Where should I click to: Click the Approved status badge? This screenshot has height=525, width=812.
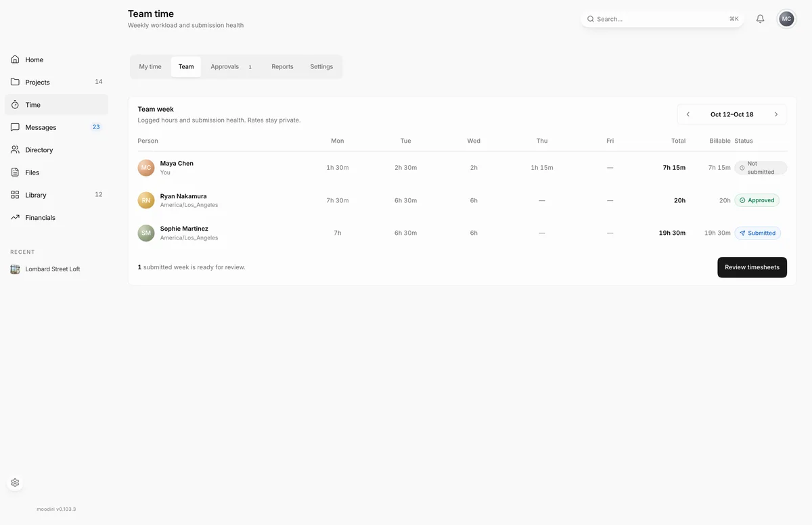coord(757,200)
